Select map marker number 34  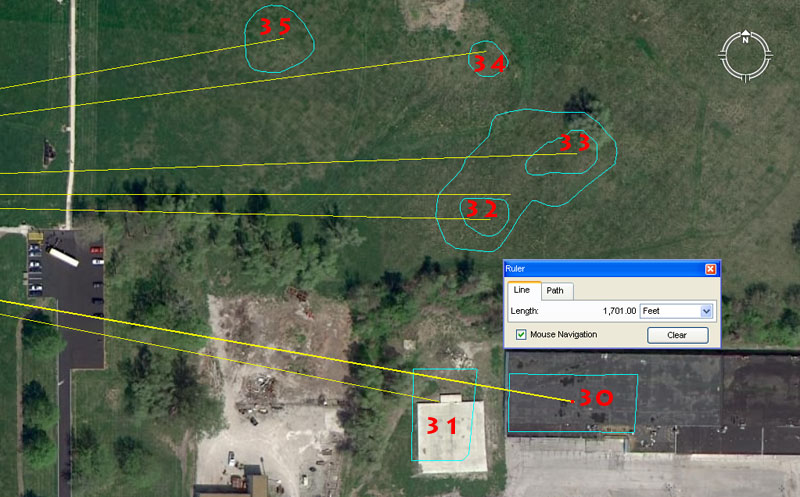point(489,64)
